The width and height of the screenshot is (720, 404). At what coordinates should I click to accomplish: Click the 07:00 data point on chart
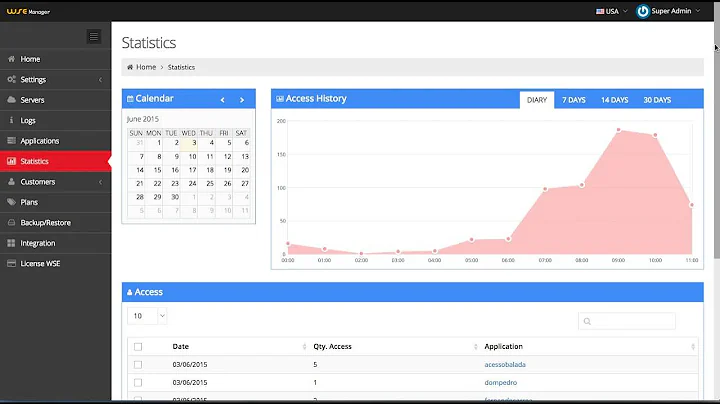545,189
